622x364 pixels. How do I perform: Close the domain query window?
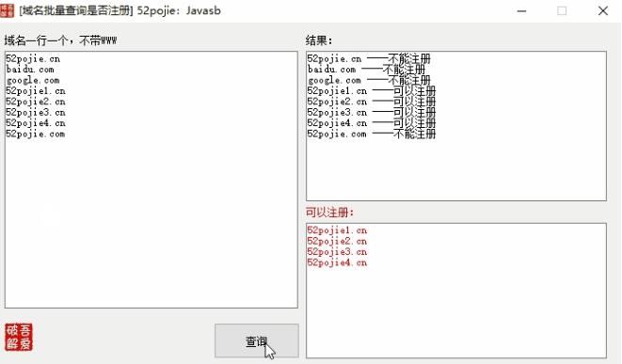pyautogui.click(x=603, y=10)
